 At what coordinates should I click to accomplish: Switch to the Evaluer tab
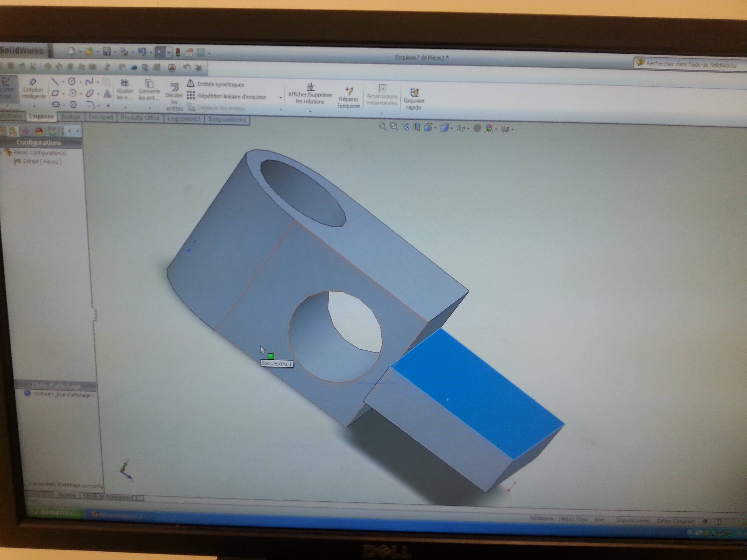[x=71, y=117]
